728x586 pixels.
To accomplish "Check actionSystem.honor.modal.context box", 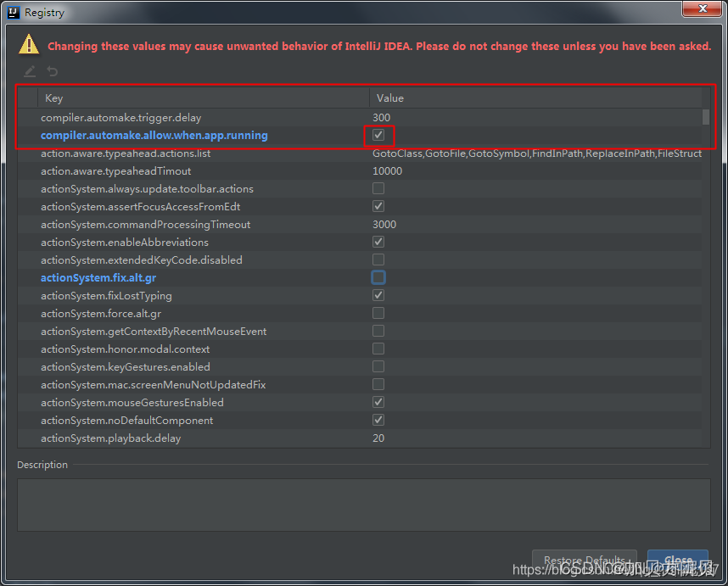I will click(378, 349).
